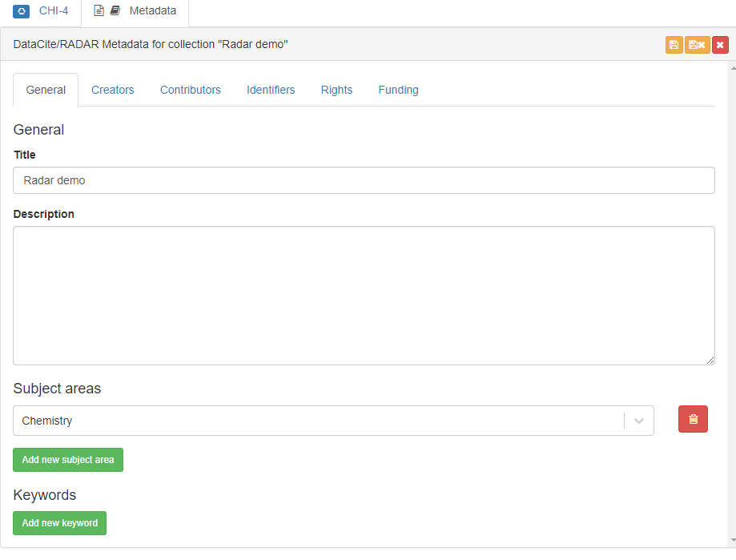736x560 pixels.
Task: Focus the Title input field
Action: click(364, 180)
